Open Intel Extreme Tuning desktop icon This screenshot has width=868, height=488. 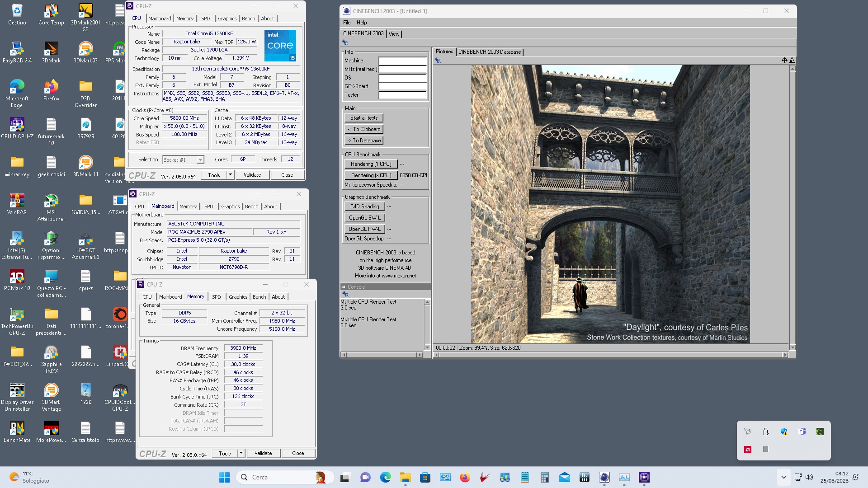coord(17,245)
